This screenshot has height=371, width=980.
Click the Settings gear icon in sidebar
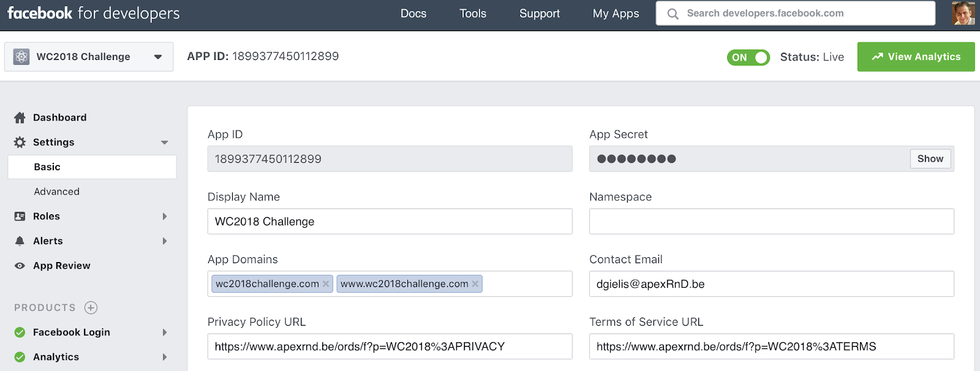click(20, 142)
